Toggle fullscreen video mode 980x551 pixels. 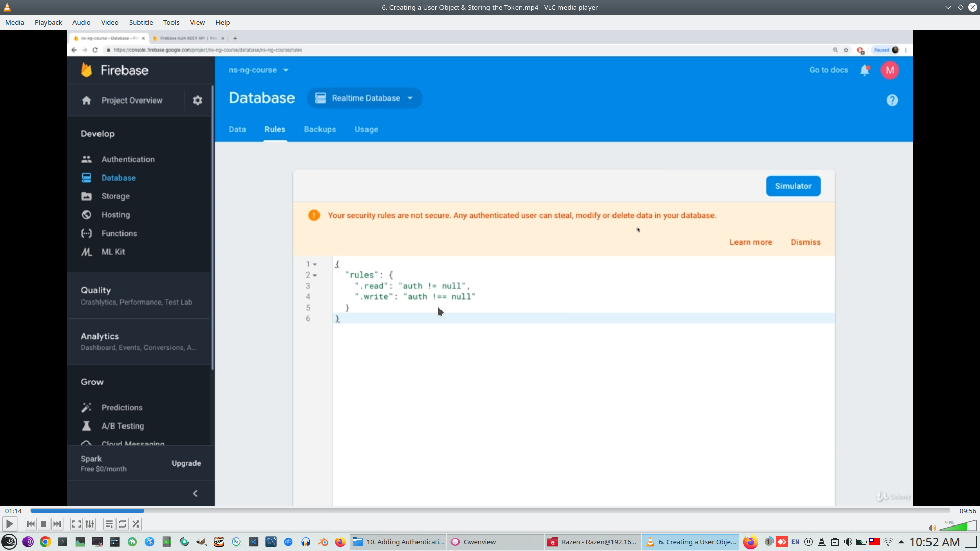coord(77,524)
